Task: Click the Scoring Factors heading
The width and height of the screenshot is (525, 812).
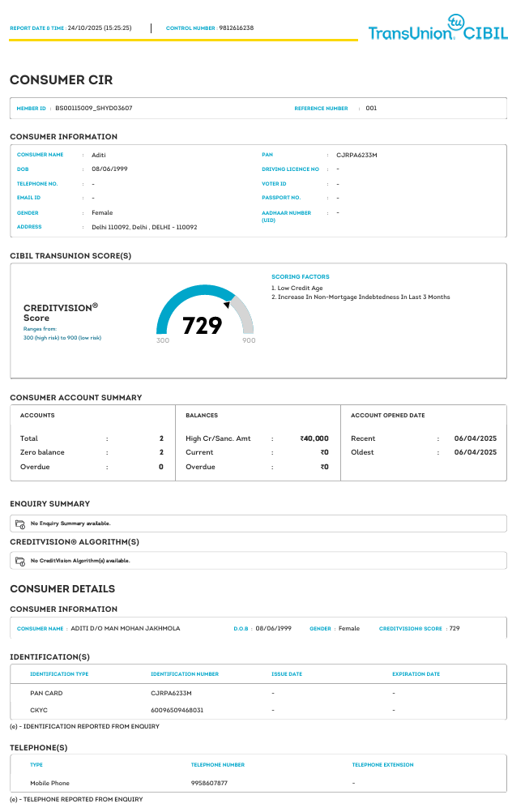Action: pyautogui.click(x=301, y=277)
